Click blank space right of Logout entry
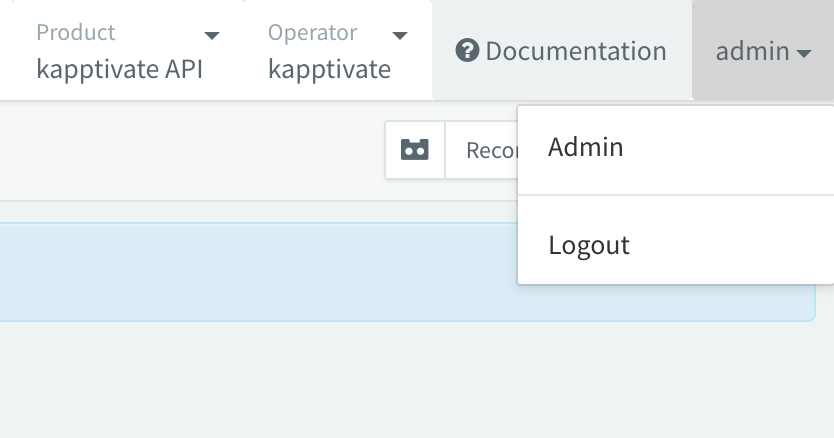The image size is (834, 438). tap(740, 245)
